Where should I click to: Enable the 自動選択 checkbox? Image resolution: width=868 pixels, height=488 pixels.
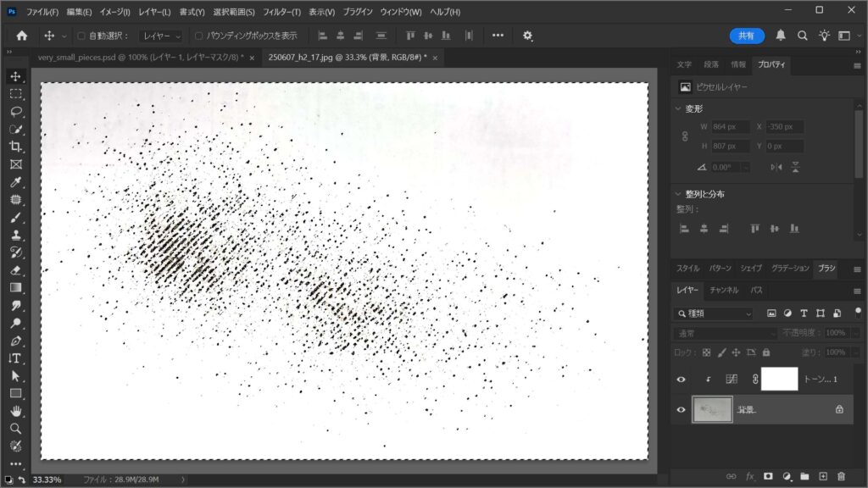81,36
